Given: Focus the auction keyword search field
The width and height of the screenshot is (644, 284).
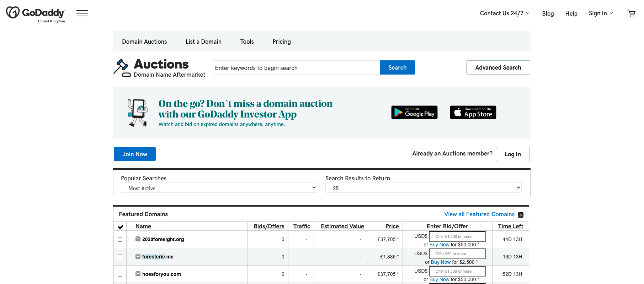Looking at the screenshot, I should 296,67.
